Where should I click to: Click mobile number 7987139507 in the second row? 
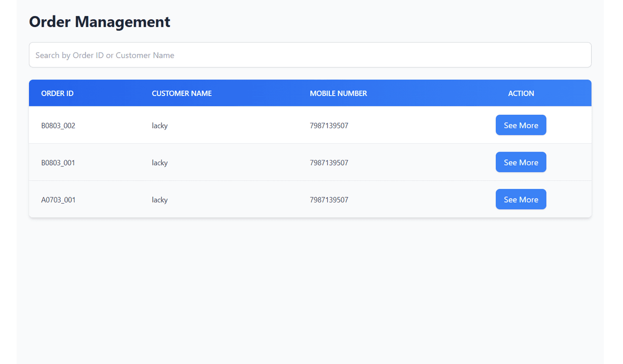(329, 163)
